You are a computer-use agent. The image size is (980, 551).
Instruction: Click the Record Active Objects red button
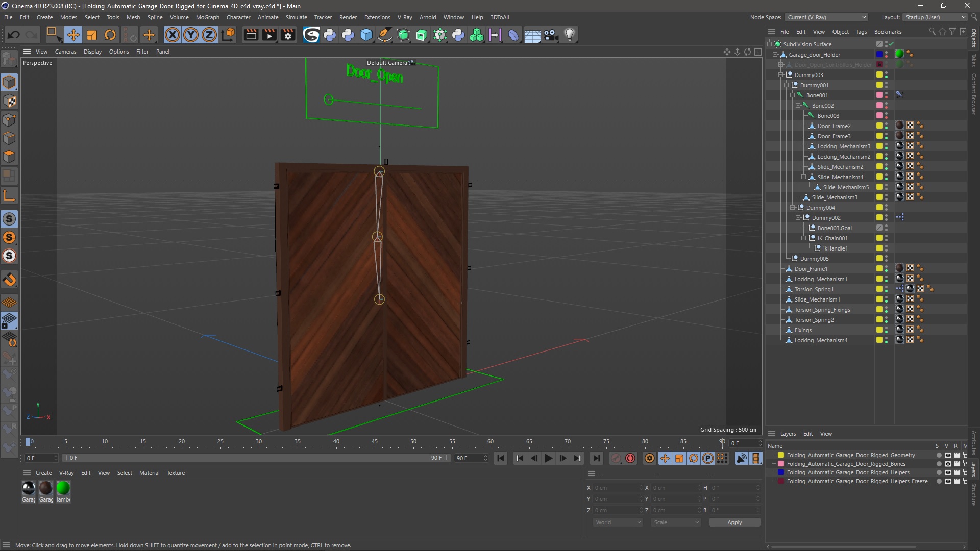coord(616,458)
